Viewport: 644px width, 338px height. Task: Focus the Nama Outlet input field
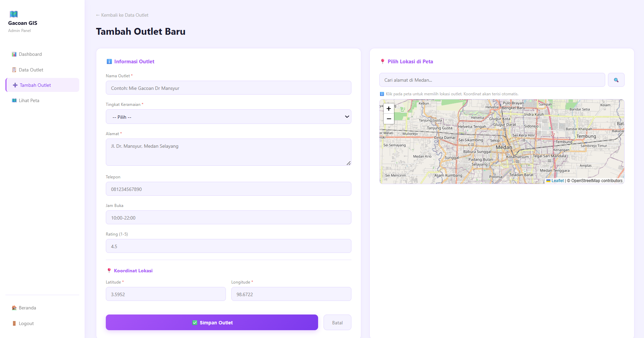(x=228, y=88)
